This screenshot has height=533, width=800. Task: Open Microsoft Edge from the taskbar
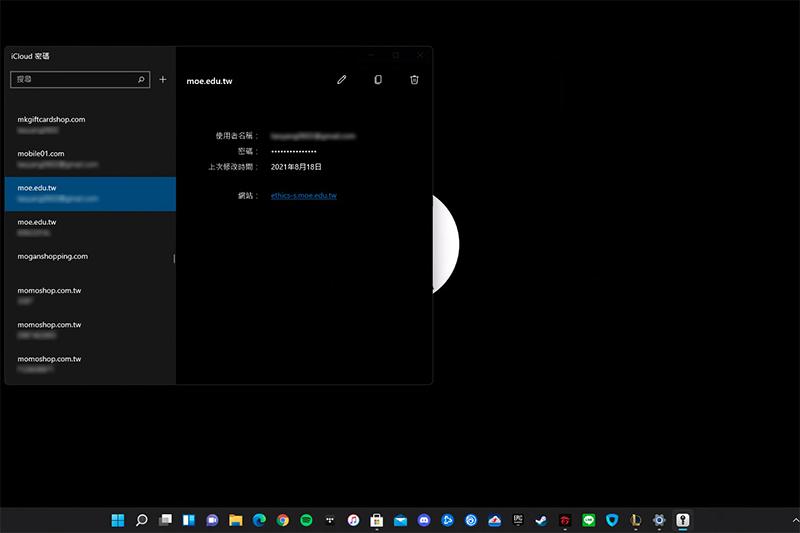pos(259,520)
